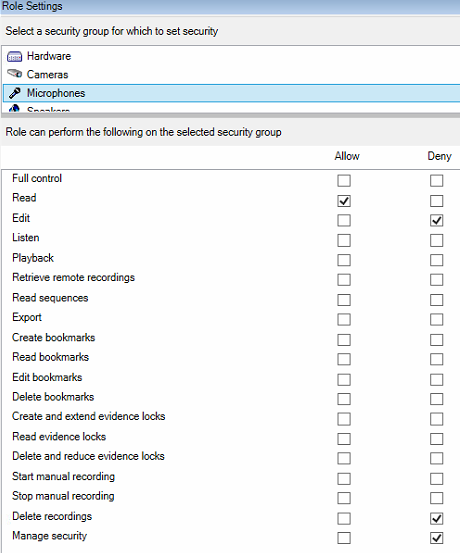Deny Full control permission

point(436,181)
